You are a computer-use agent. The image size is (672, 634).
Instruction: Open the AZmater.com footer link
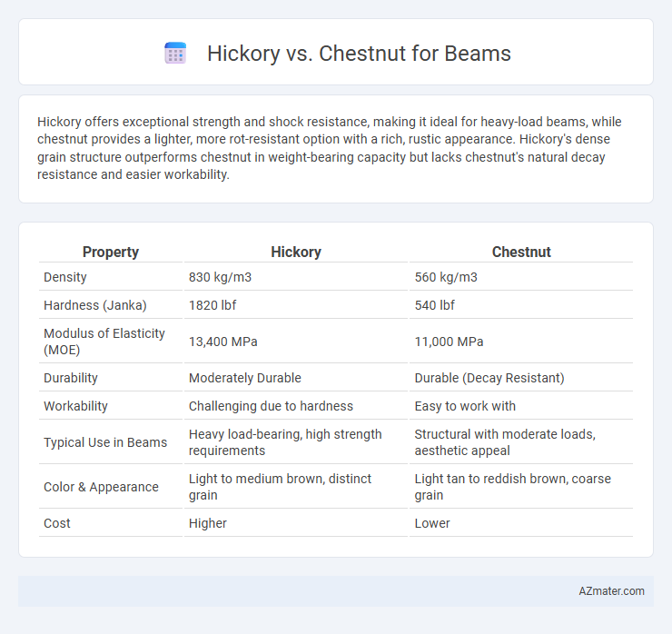click(x=611, y=591)
